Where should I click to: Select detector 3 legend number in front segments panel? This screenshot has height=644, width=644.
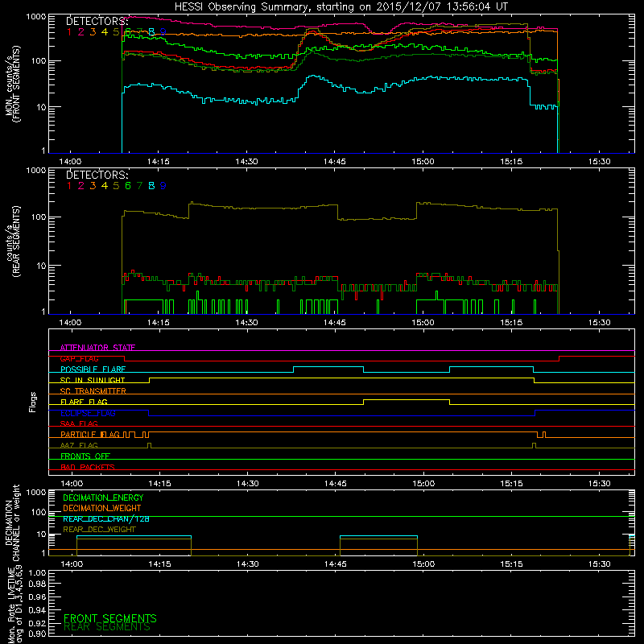93,32
